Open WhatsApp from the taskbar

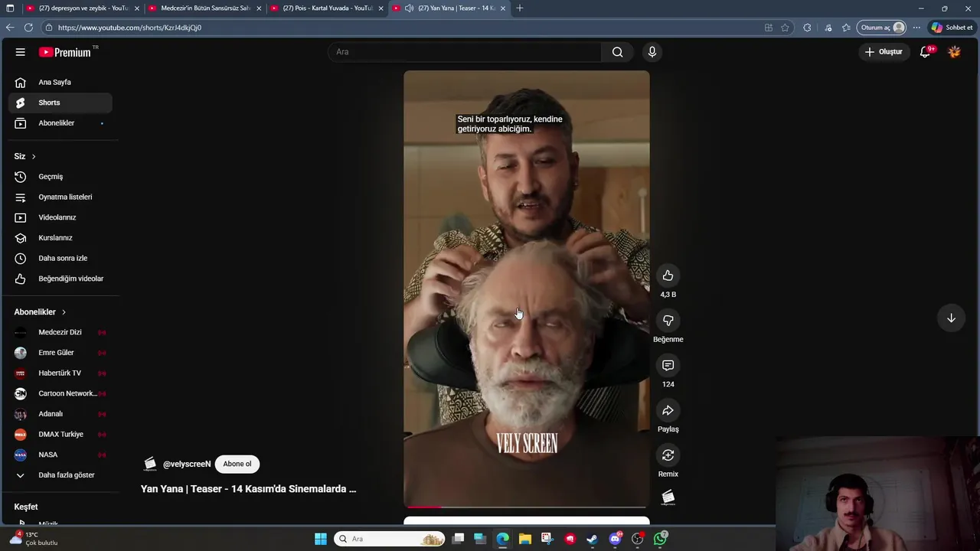click(660, 539)
